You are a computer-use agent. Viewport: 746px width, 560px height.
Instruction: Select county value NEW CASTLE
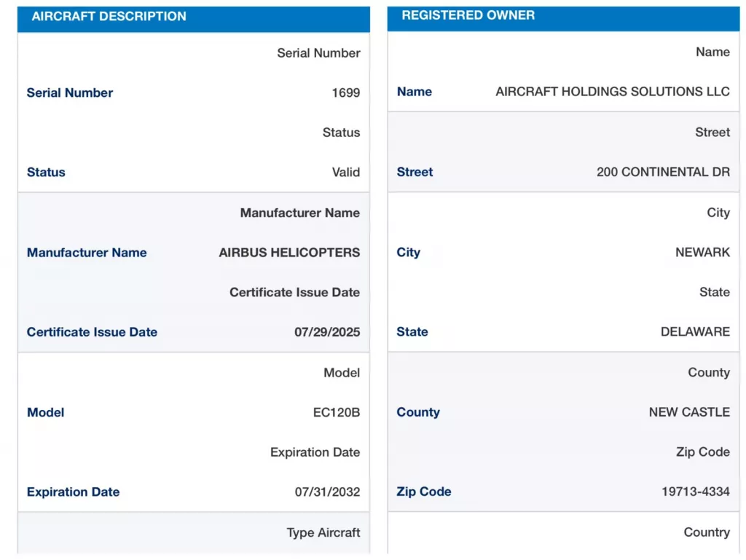[689, 411]
